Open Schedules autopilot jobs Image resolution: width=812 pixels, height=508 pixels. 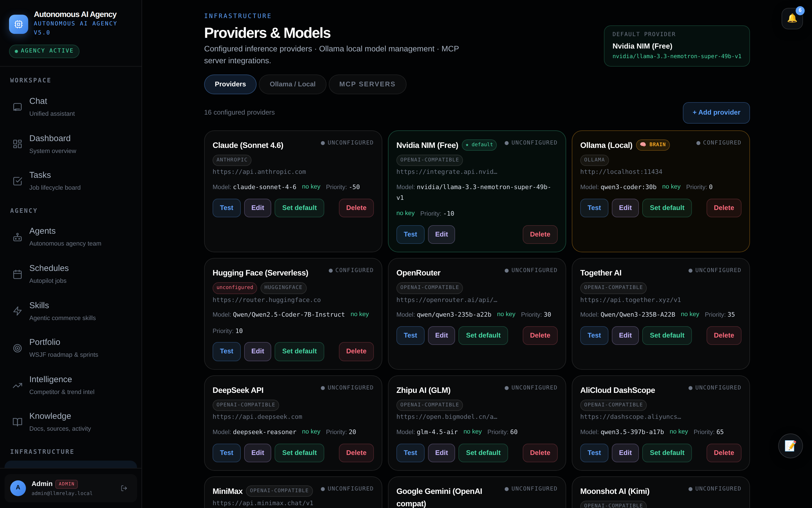(71, 274)
